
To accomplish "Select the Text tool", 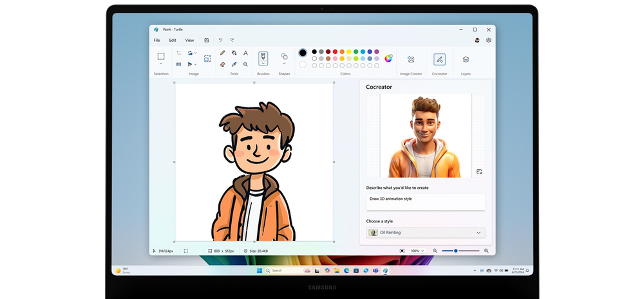I will (245, 53).
